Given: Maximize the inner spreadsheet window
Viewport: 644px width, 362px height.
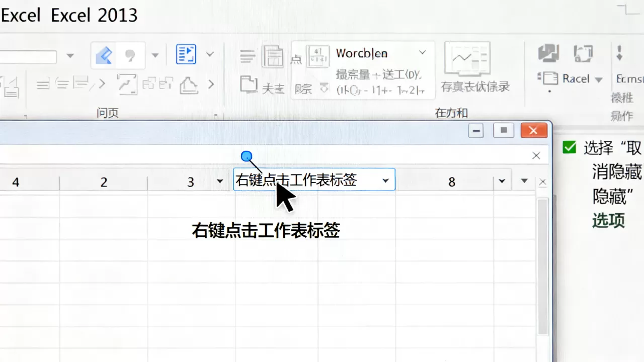Looking at the screenshot, I should point(504,131).
